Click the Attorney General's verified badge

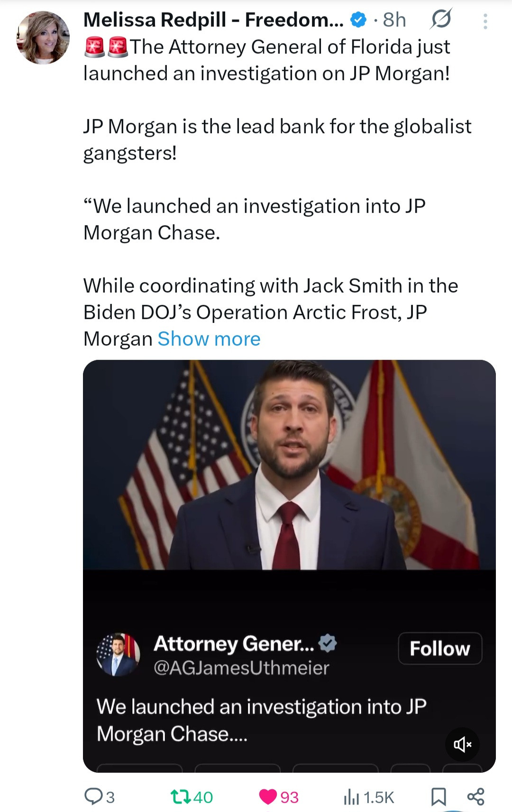pyautogui.click(x=328, y=643)
